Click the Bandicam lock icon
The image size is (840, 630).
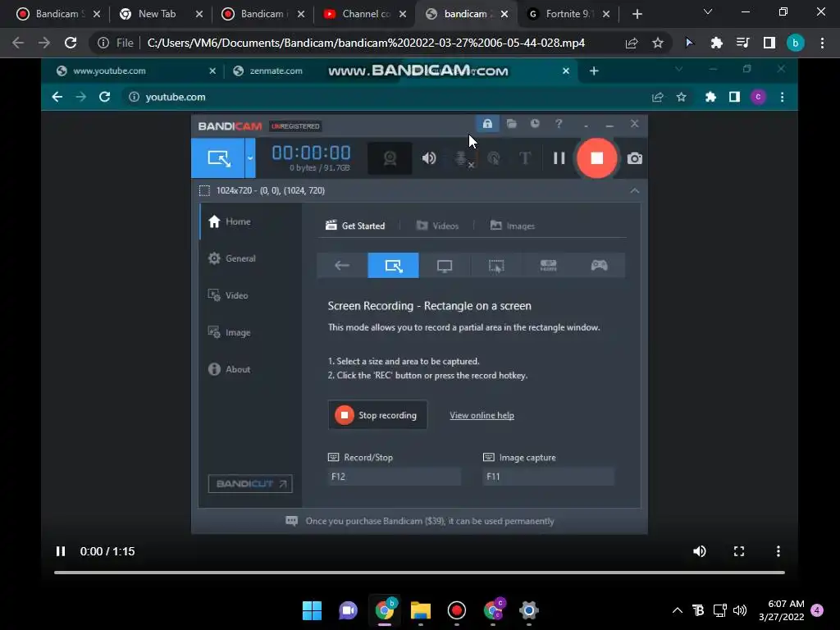pos(487,124)
